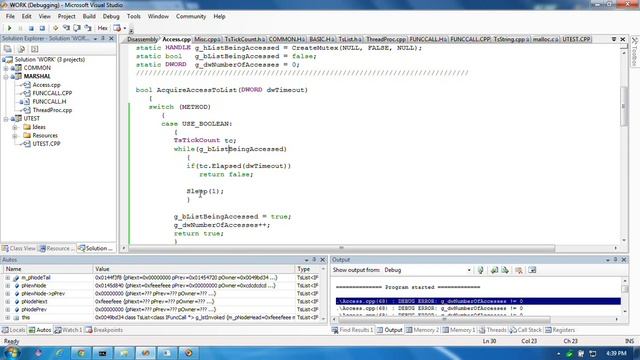Viewport: 640px width, 360px height.
Task: Open the active files dropdown arrow in editor
Action: [614, 39]
